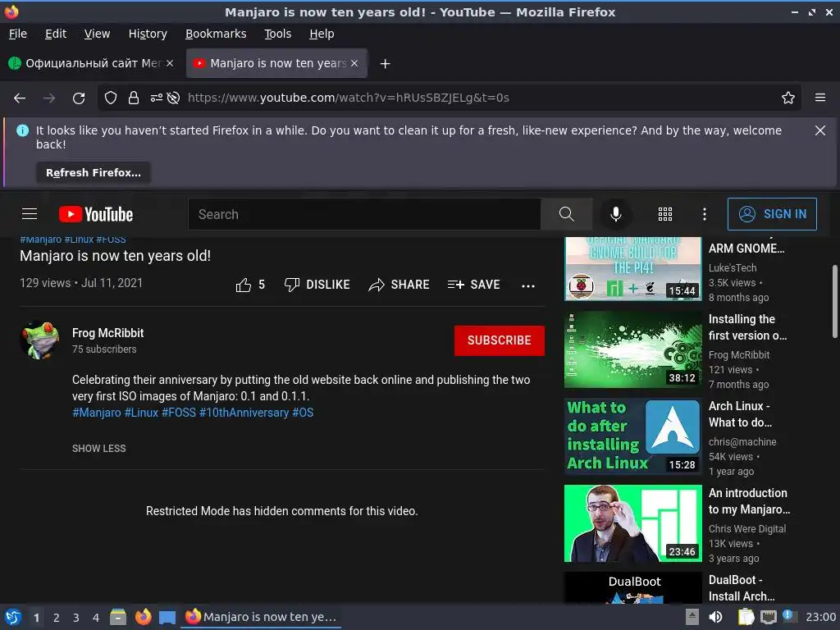Open An introduction to my Manjaro thumbnail
Screen dimensions: 840x630
coord(632,523)
